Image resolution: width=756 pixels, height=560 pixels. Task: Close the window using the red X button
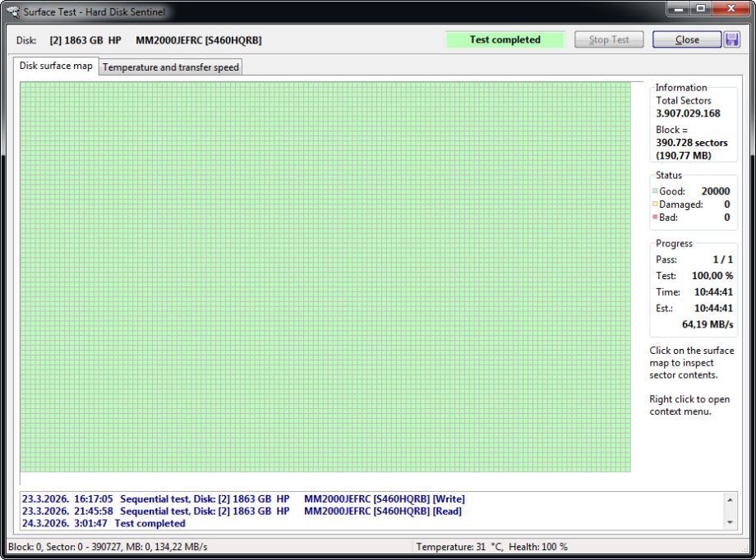pyautogui.click(x=731, y=9)
